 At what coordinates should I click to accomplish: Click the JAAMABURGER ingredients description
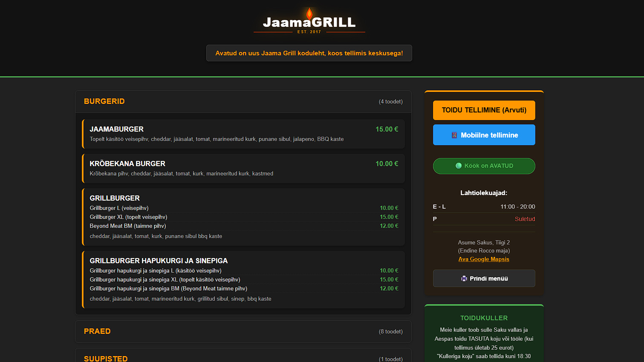pyautogui.click(x=217, y=139)
